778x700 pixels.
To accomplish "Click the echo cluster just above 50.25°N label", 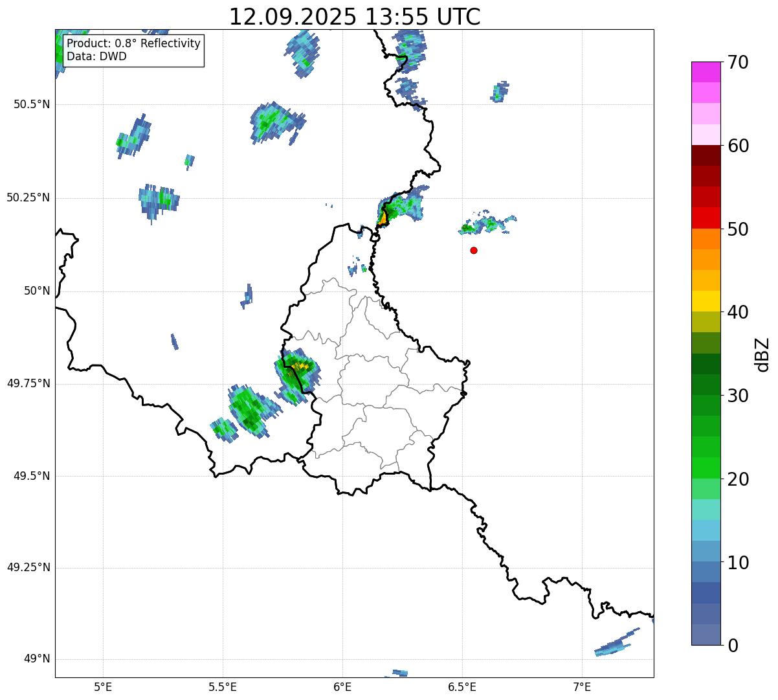I will (159, 198).
